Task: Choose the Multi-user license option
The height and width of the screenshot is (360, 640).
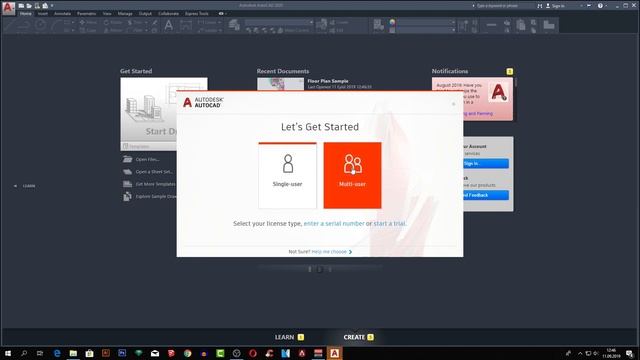Action: pyautogui.click(x=352, y=176)
